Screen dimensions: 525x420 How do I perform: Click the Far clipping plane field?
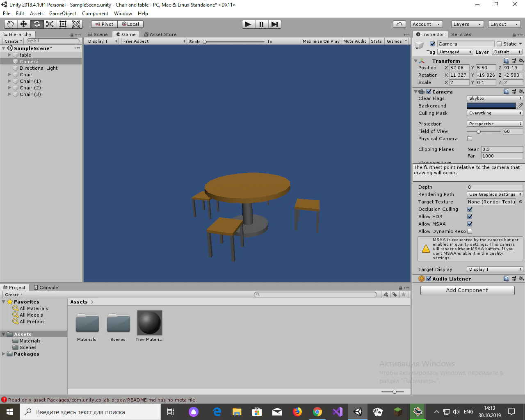point(502,156)
